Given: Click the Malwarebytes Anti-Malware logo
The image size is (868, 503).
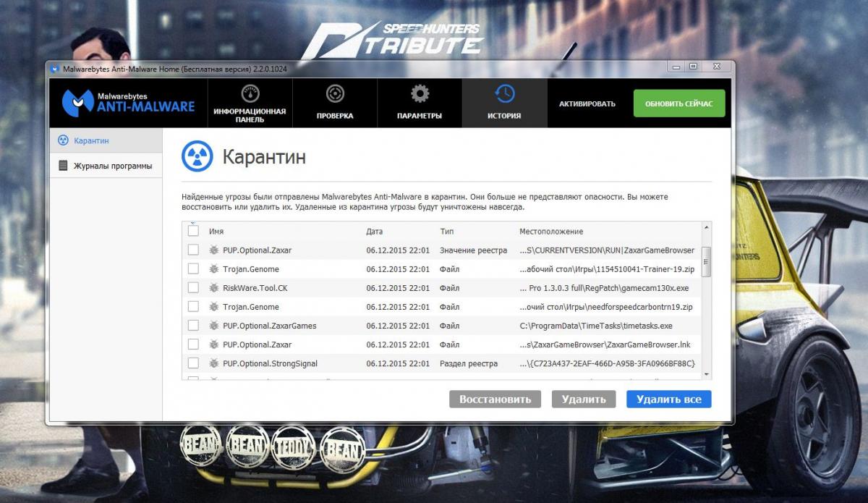Looking at the screenshot, I should (x=128, y=102).
